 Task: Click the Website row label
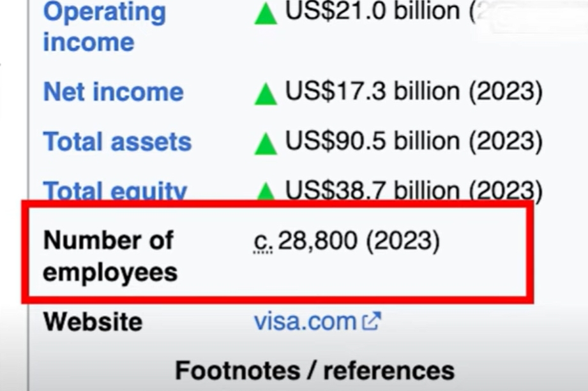coord(93,321)
